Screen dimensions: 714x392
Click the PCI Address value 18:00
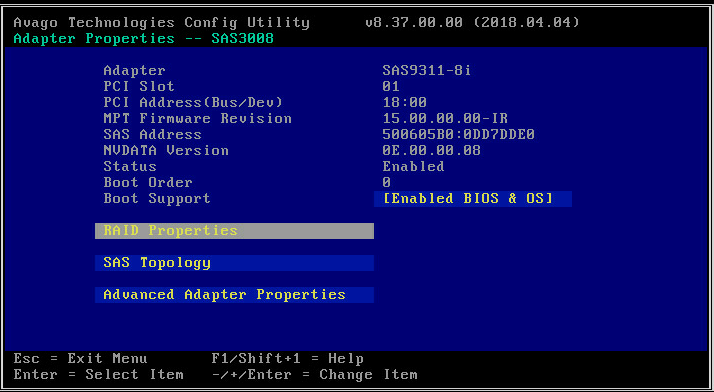click(404, 102)
